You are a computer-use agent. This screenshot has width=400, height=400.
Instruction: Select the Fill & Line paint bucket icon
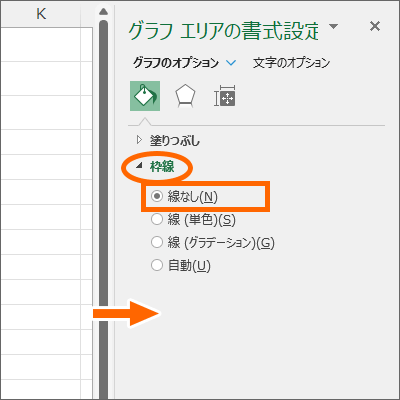pos(145,96)
